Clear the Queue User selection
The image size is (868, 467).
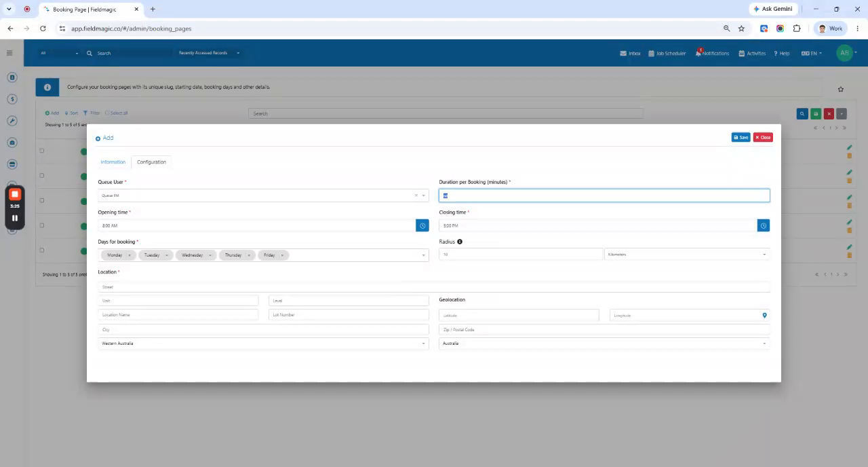click(416, 195)
